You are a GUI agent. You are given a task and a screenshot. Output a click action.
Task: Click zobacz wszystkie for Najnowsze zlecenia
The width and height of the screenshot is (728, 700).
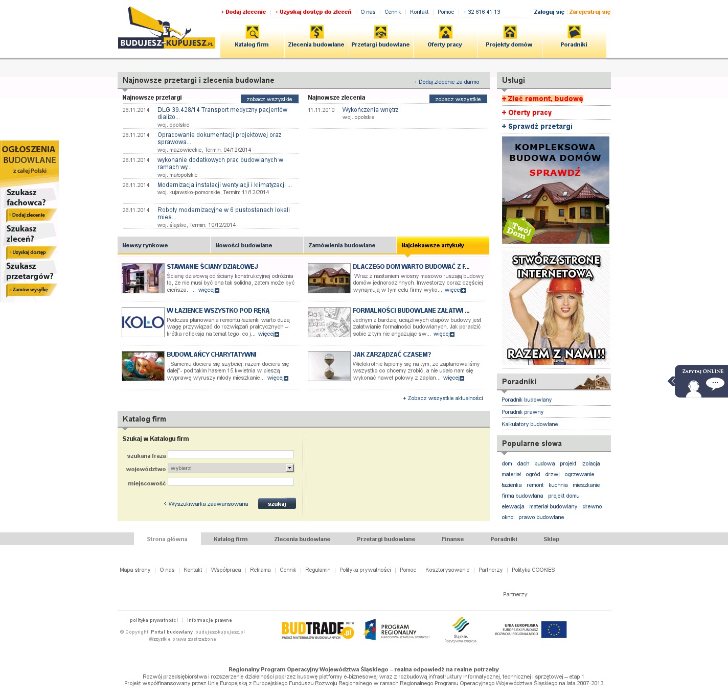(x=458, y=99)
